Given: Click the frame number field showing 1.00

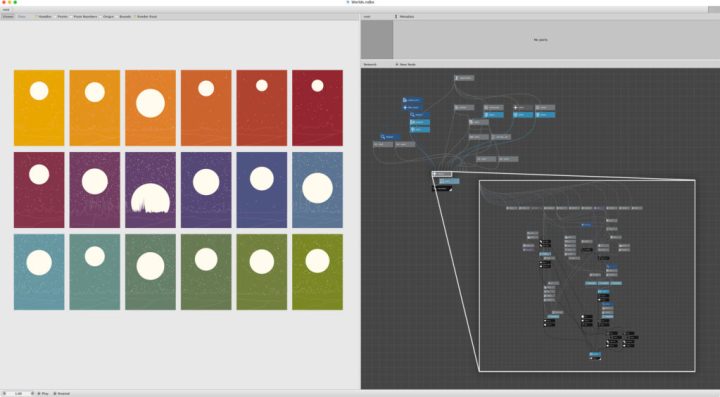Looking at the screenshot, I should tap(18, 393).
